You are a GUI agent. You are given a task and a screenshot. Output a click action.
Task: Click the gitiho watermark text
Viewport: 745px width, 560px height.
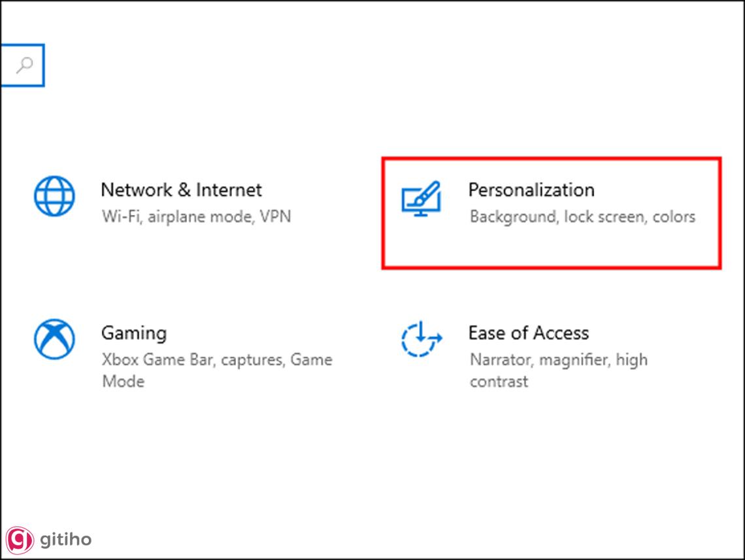coord(65,540)
